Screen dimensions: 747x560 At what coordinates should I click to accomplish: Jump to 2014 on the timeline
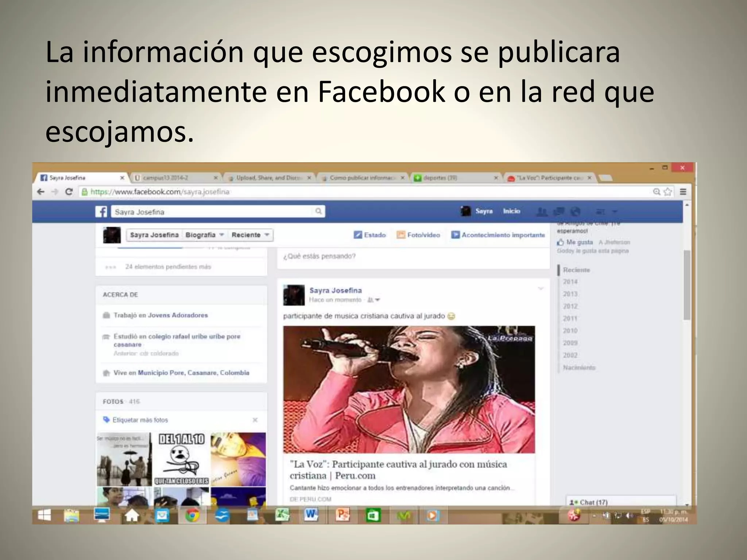(x=570, y=282)
